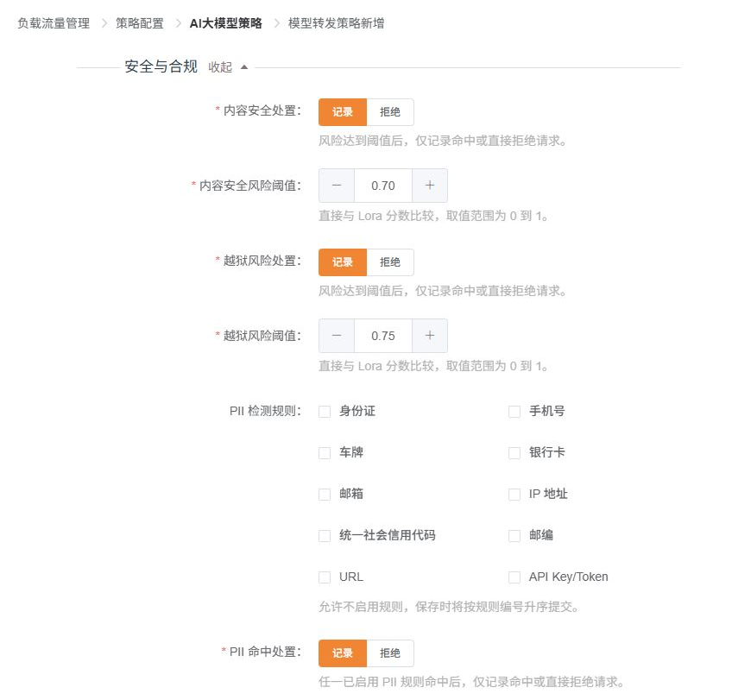Viewport: 751px width, 700px height.
Task: Click the 安全与合规 section title
Action: (x=161, y=66)
